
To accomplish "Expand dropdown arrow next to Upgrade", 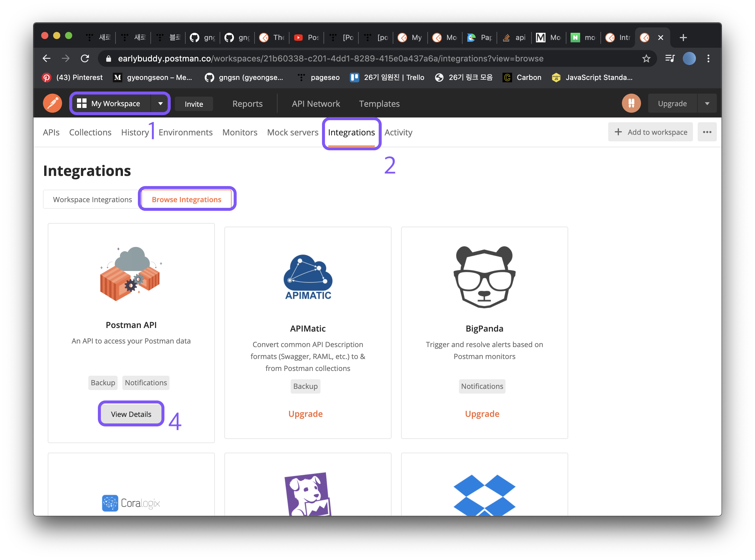I will [707, 103].
